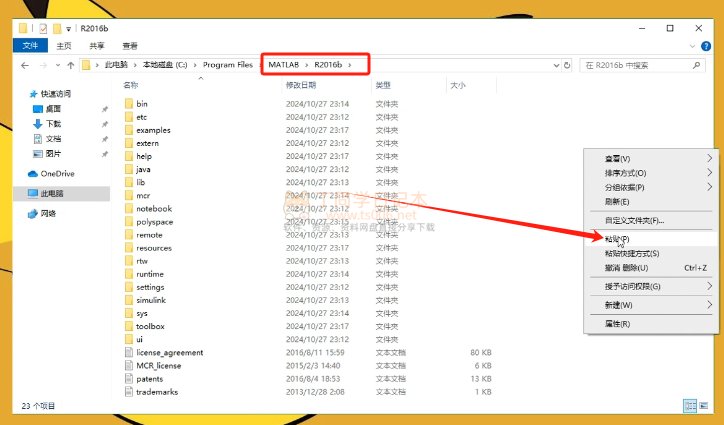Click the MATLAB breadcrumb in address bar
The height and width of the screenshot is (425, 724).
[x=284, y=65]
